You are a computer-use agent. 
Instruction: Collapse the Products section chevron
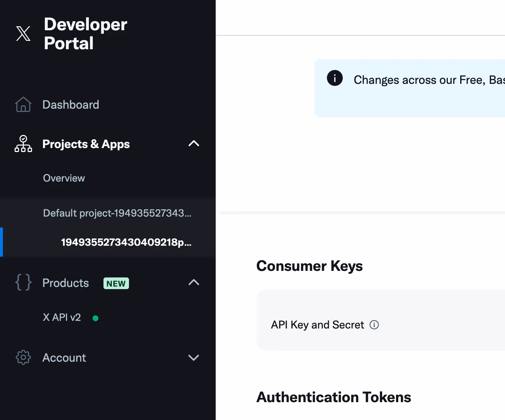pos(193,283)
